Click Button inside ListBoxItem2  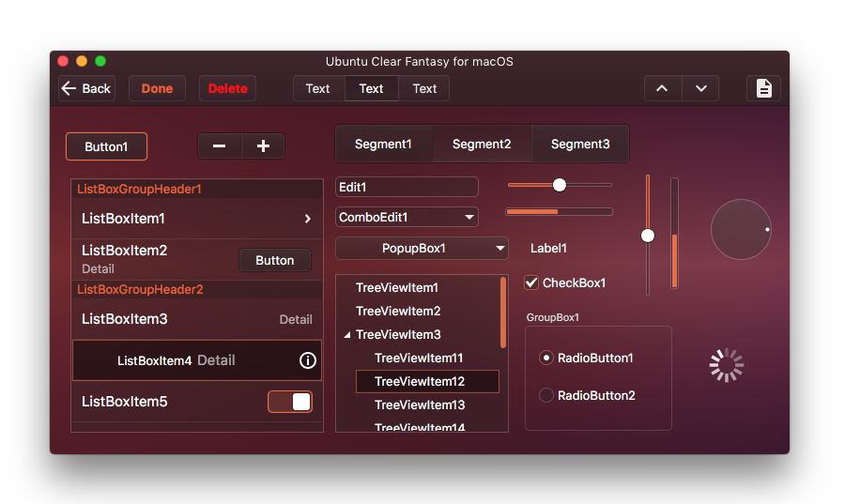click(x=275, y=260)
